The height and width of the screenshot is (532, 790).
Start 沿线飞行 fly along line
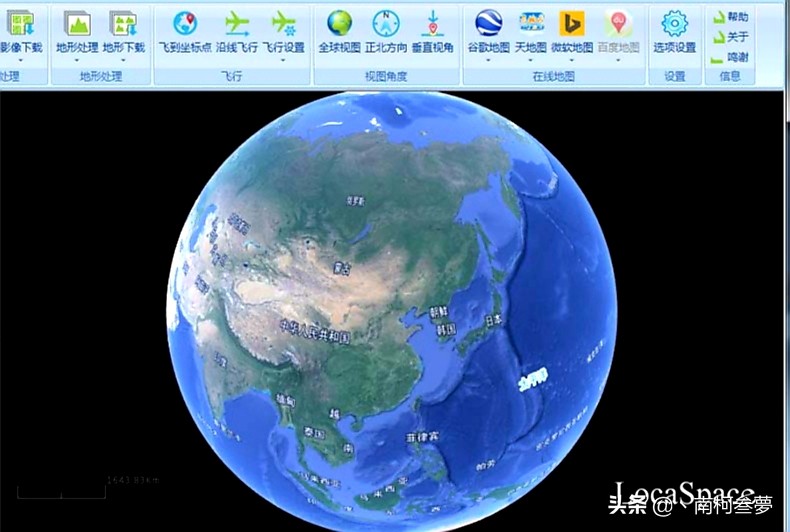(236, 25)
